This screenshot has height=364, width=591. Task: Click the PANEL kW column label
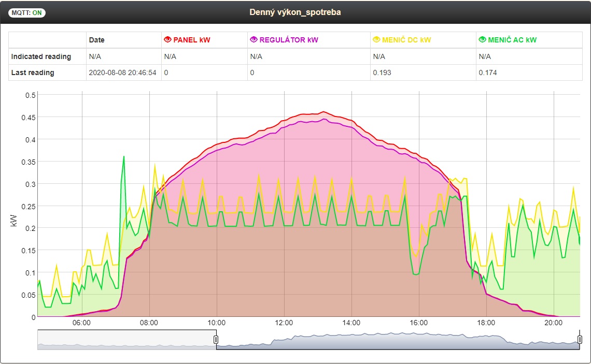click(x=192, y=40)
